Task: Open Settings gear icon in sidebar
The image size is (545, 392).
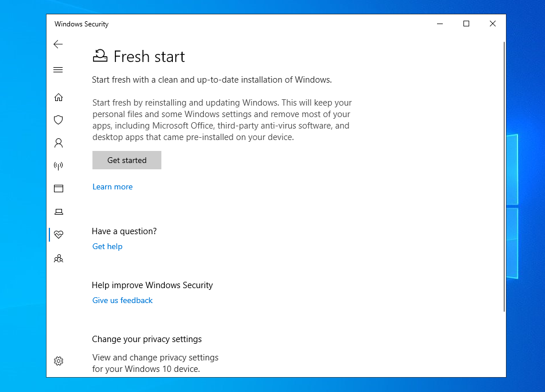Action: coord(59,361)
